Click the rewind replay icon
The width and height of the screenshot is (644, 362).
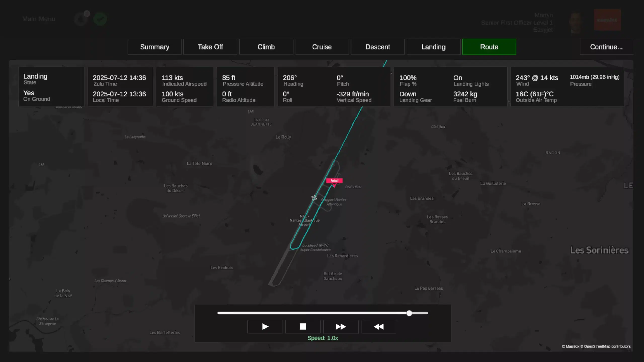[379, 326]
